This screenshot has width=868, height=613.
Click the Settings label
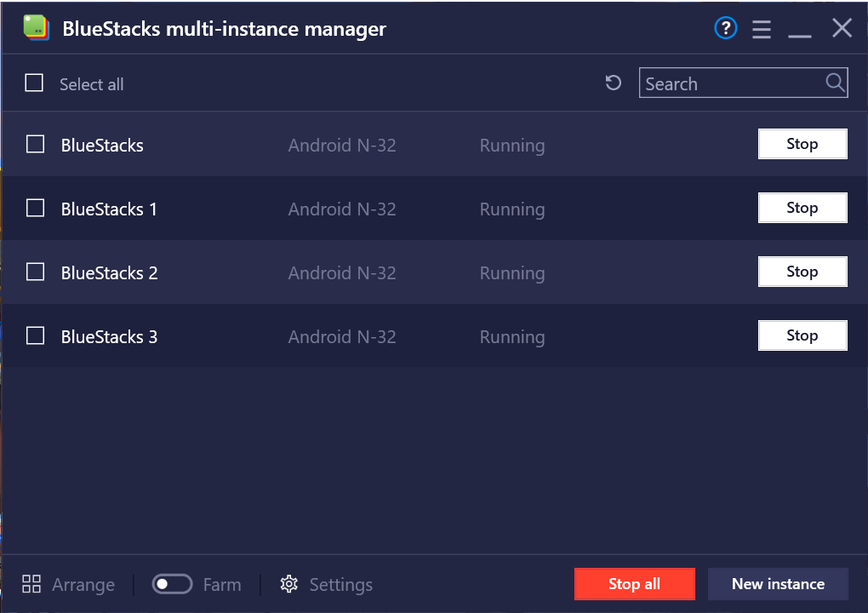(x=341, y=585)
